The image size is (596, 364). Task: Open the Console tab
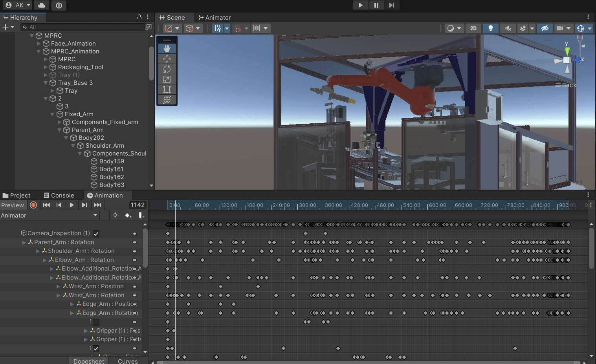(59, 196)
